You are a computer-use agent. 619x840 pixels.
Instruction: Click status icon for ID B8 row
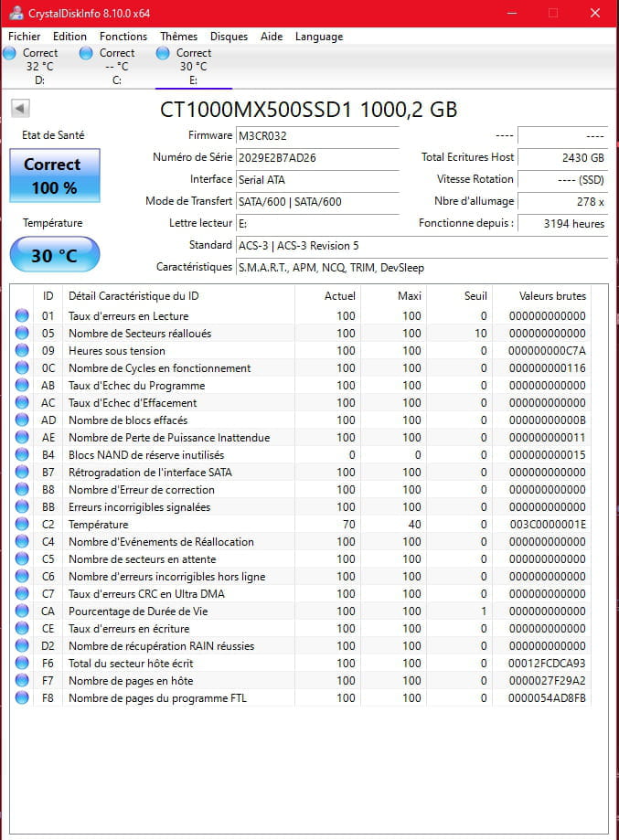pyautogui.click(x=22, y=489)
